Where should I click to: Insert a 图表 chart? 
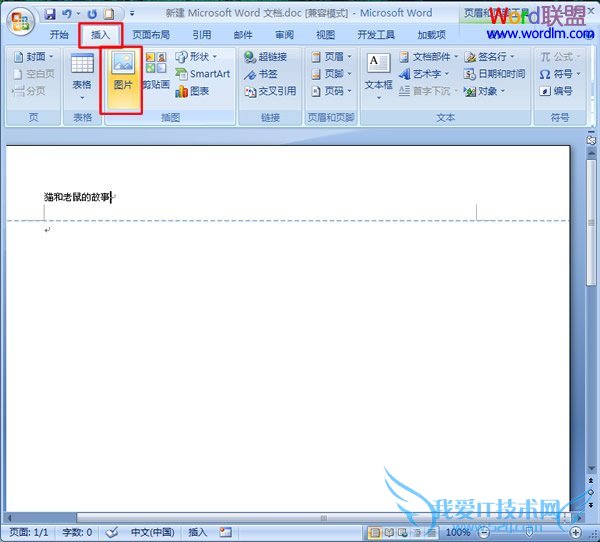(x=192, y=91)
